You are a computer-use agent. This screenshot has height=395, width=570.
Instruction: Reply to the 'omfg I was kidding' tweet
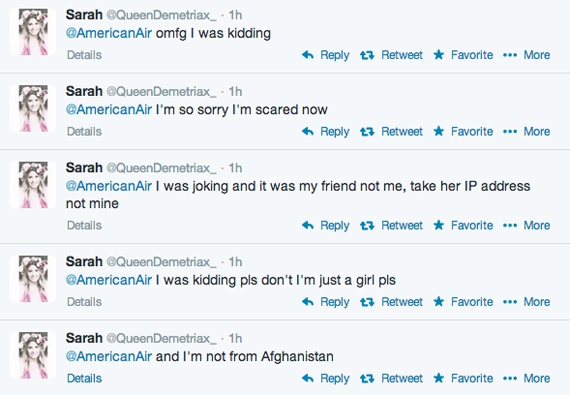point(325,55)
